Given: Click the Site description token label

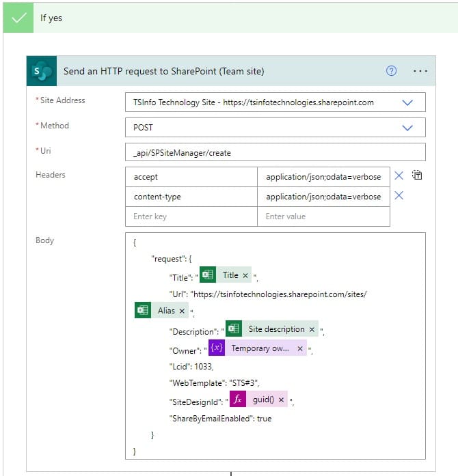Looking at the screenshot, I should 276,329.
